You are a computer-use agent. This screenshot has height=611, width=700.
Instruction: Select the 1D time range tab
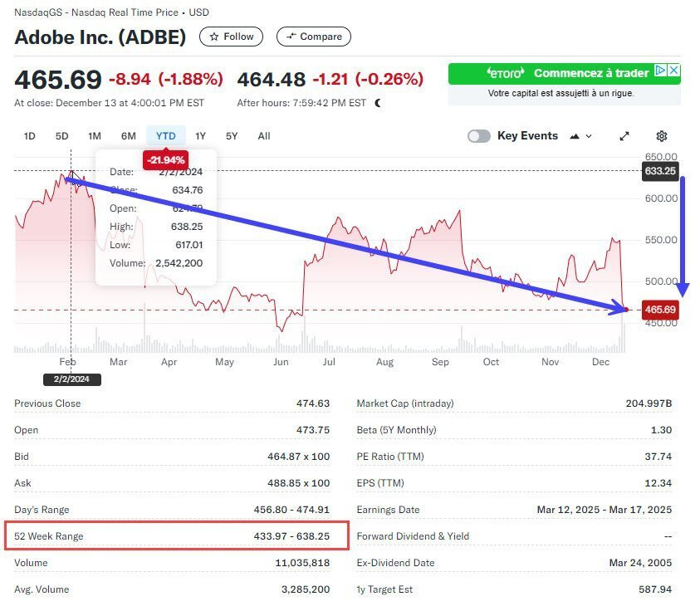pyautogui.click(x=30, y=136)
